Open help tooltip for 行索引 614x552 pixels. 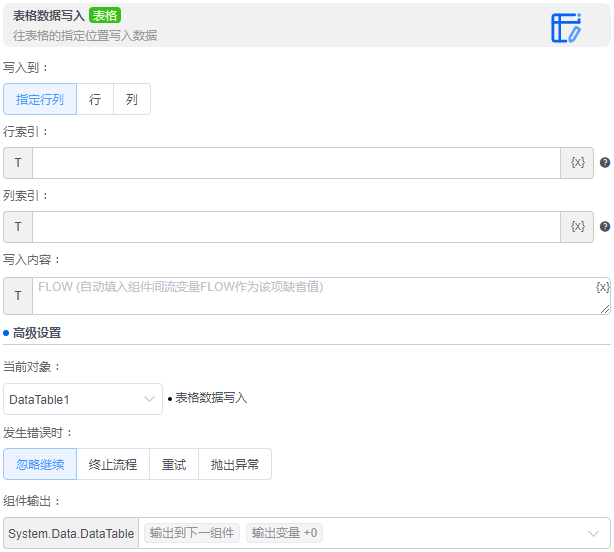point(605,162)
